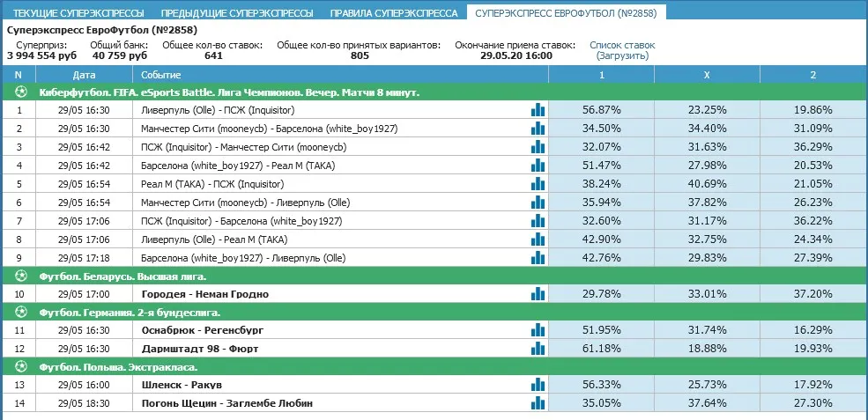Click event name Оснабрюк - Регенсбург
The height and width of the screenshot is (420, 868).
point(202,330)
